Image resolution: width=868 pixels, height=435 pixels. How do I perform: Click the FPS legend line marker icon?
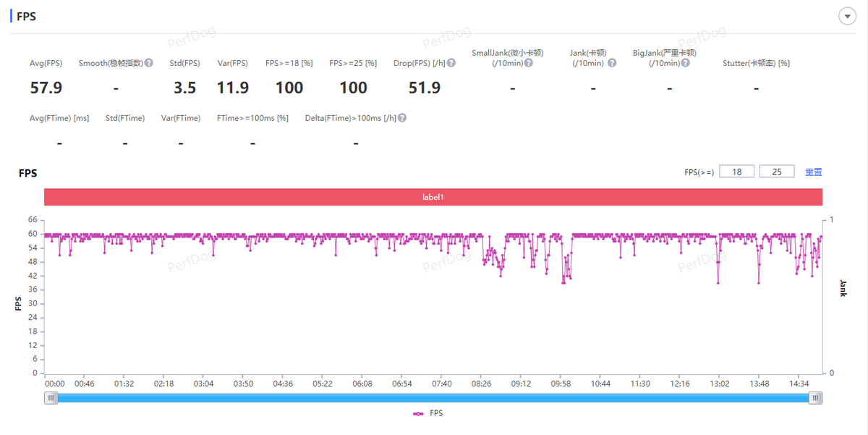pos(418,413)
